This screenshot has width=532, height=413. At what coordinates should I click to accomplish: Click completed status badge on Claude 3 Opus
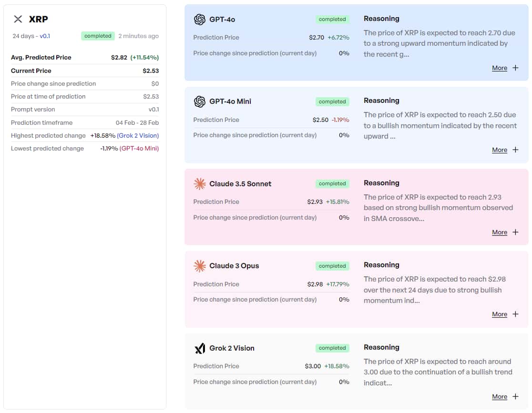tap(332, 266)
